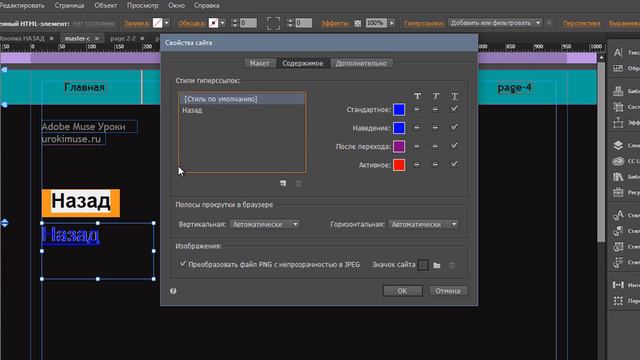The width and height of the screenshot is (640, 360).
Task: Click stroke weight stepper arrows
Action: (x=234, y=23)
